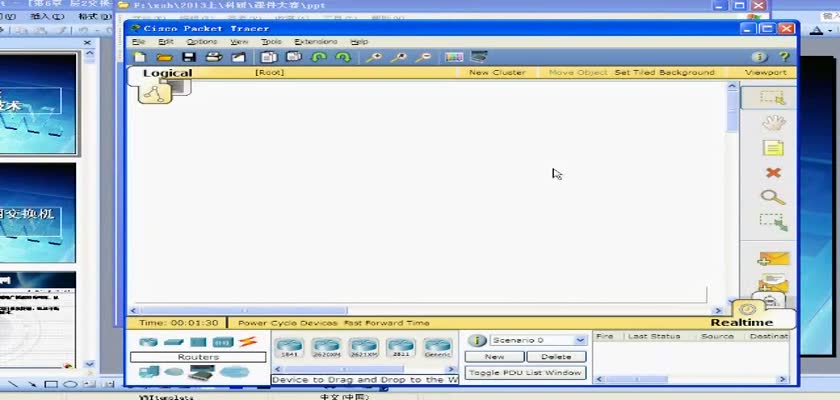Screen dimensions: 840x400
Task: Click Power Cycle Devices
Action: [288, 323]
